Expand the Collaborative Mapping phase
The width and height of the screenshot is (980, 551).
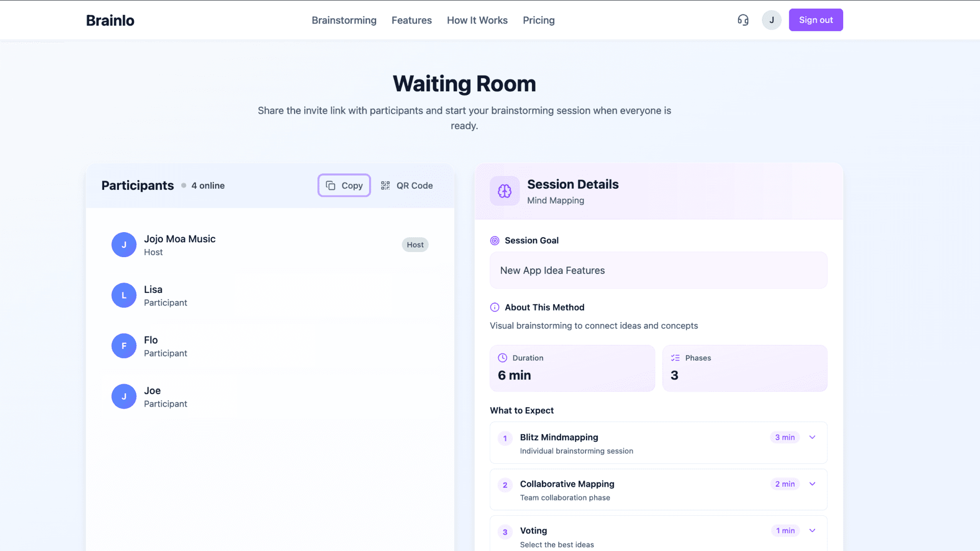(812, 484)
